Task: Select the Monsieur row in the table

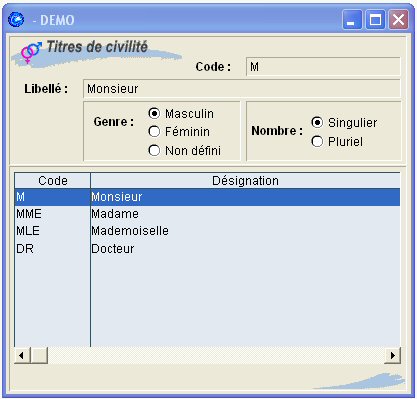Action: 207,197
